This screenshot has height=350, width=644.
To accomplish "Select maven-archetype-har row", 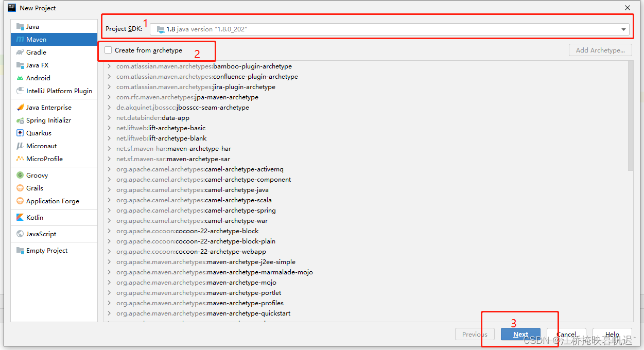I will [365, 149].
